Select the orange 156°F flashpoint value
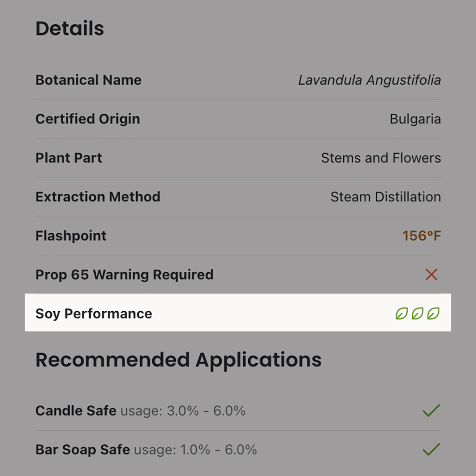 422,235
